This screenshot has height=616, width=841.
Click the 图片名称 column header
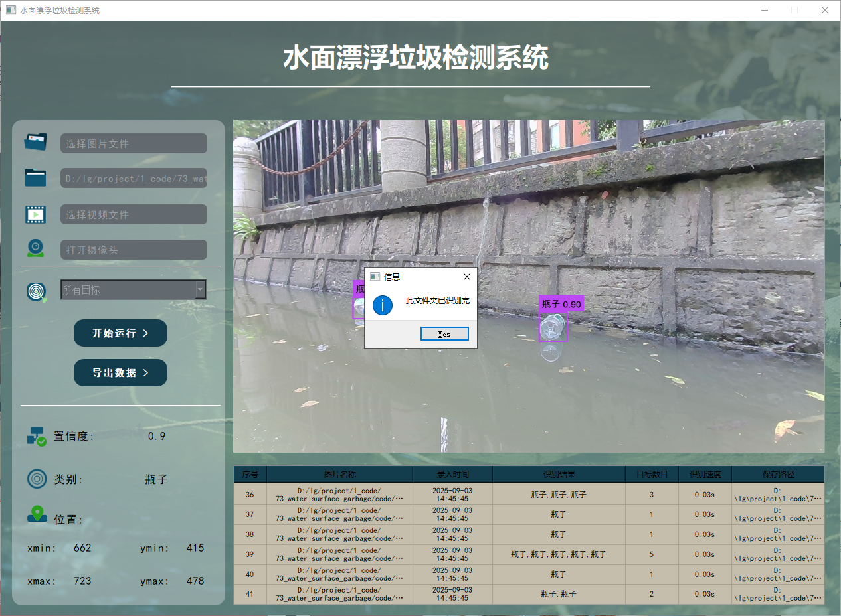point(339,475)
